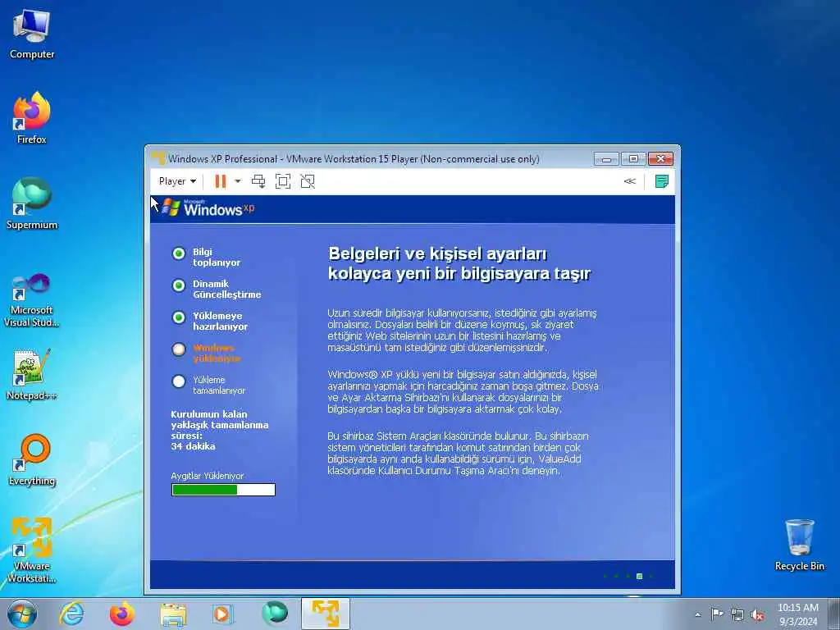Viewport: 840px width, 630px height.
Task: Select the Notepad++ desktop shortcut
Action: point(32,374)
